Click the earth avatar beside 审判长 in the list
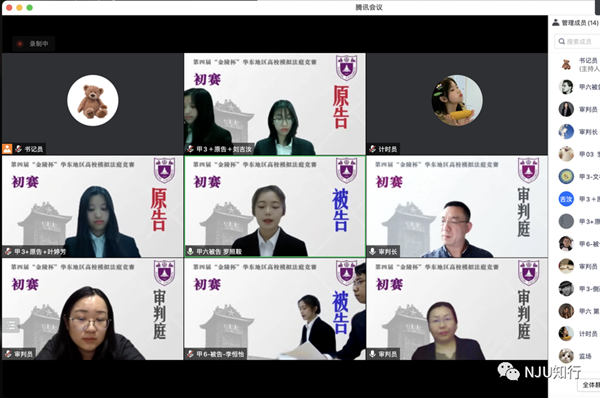600x398 pixels. click(566, 132)
